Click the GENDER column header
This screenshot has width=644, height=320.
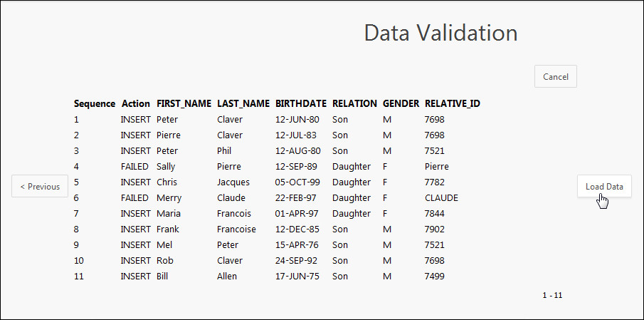click(401, 103)
